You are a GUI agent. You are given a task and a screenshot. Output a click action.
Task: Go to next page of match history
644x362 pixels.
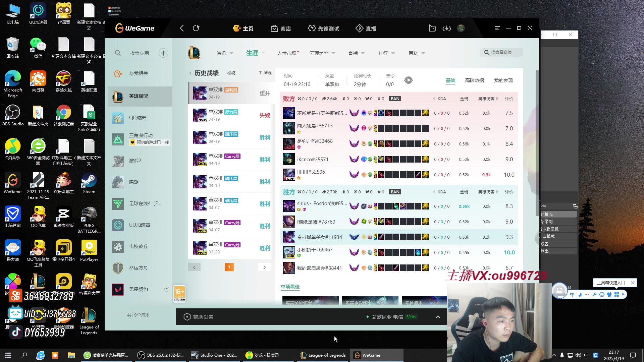(265, 267)
